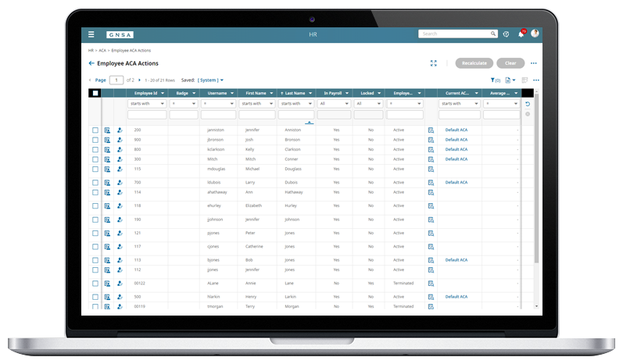Select the checkbox for employee 200

coord(95,130)
